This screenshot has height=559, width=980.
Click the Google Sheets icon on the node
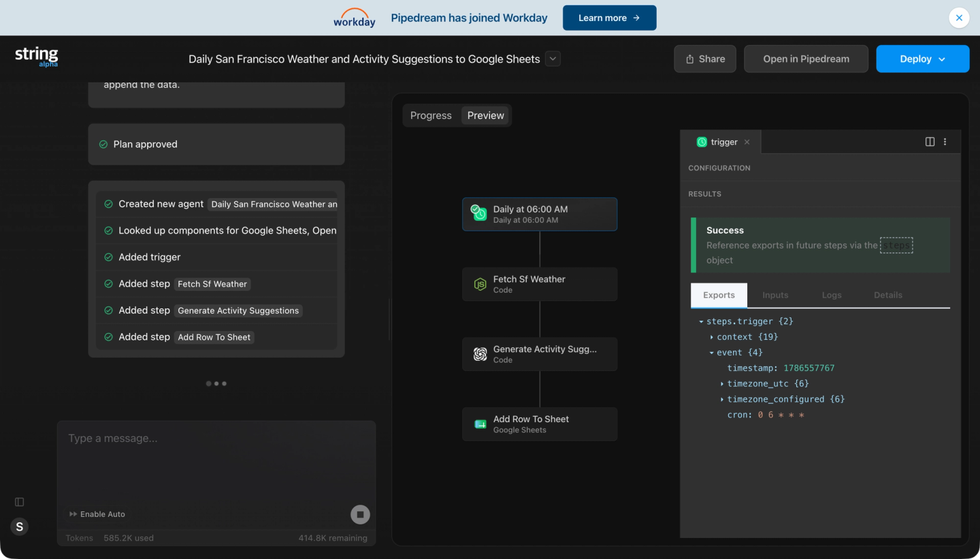(480, 424)
